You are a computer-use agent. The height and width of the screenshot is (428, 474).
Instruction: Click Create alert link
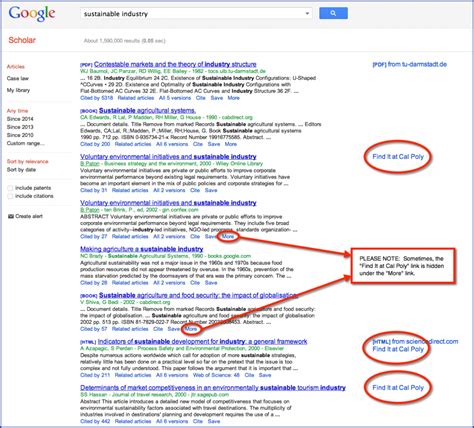coord(29,216)
